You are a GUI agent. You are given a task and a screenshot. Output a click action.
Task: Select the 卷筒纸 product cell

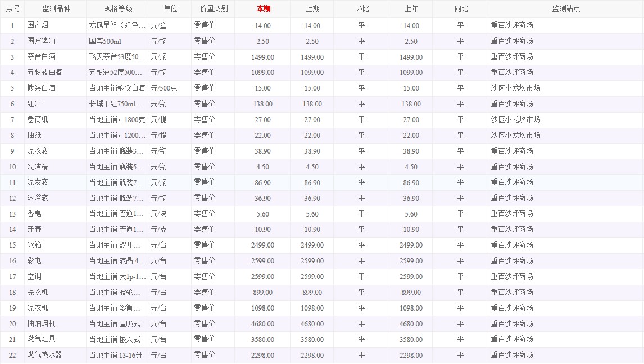click(x=56, y=120)
